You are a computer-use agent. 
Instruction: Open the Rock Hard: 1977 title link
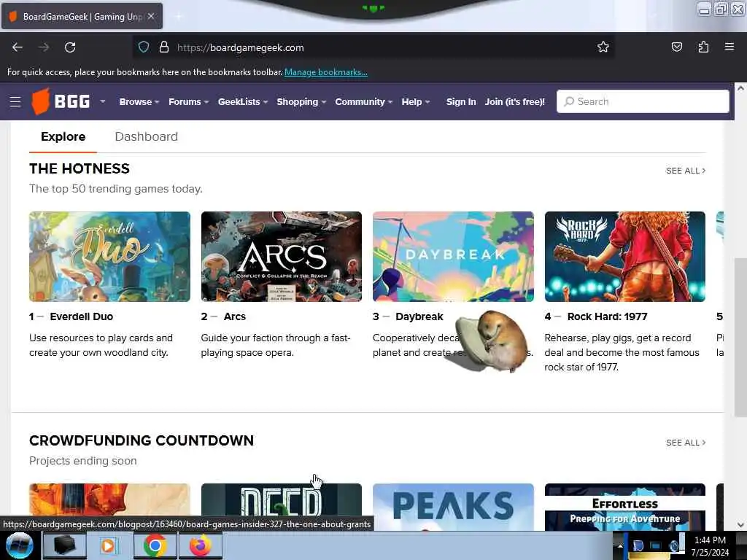(x=608, y=316)
